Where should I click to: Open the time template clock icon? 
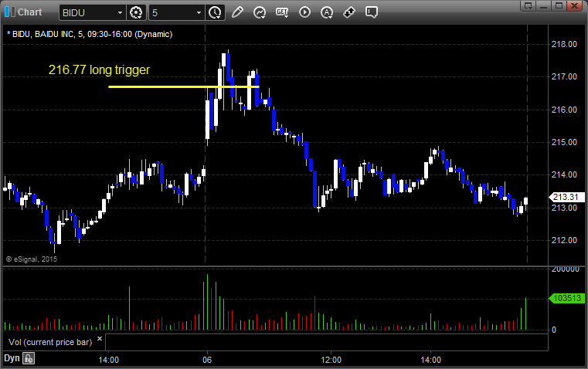point(215,12)
